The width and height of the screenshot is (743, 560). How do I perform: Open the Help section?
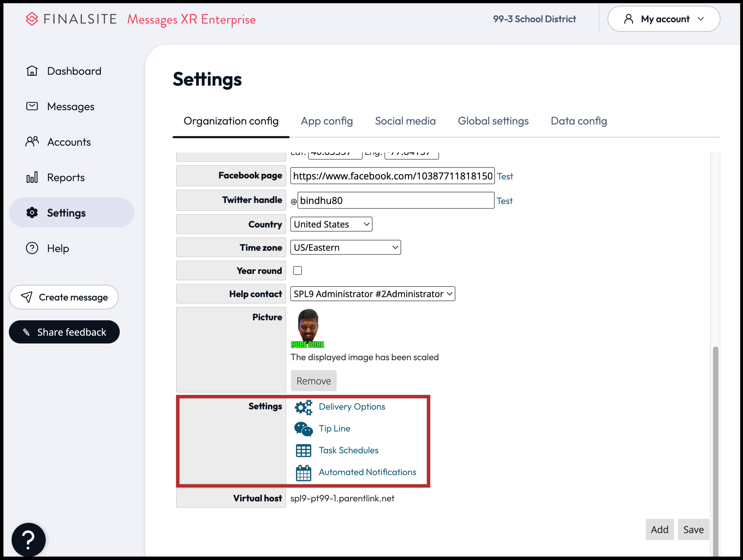[58, 248]
